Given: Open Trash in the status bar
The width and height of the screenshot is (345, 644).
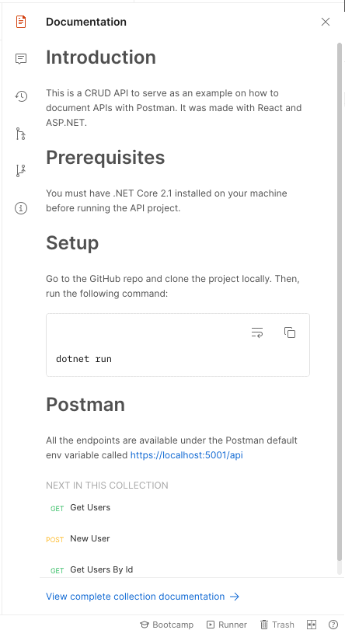Looking at the screenshot, I should click(277, 625).
